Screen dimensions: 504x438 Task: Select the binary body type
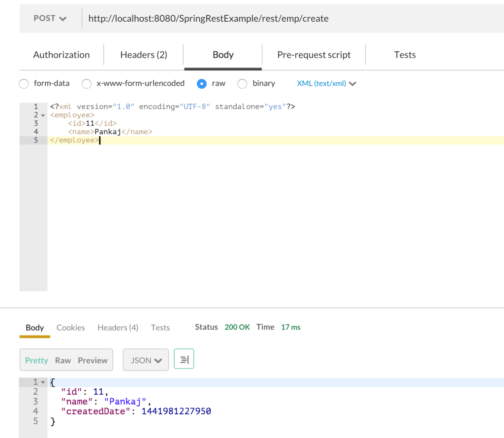click(x=242, y=84)
